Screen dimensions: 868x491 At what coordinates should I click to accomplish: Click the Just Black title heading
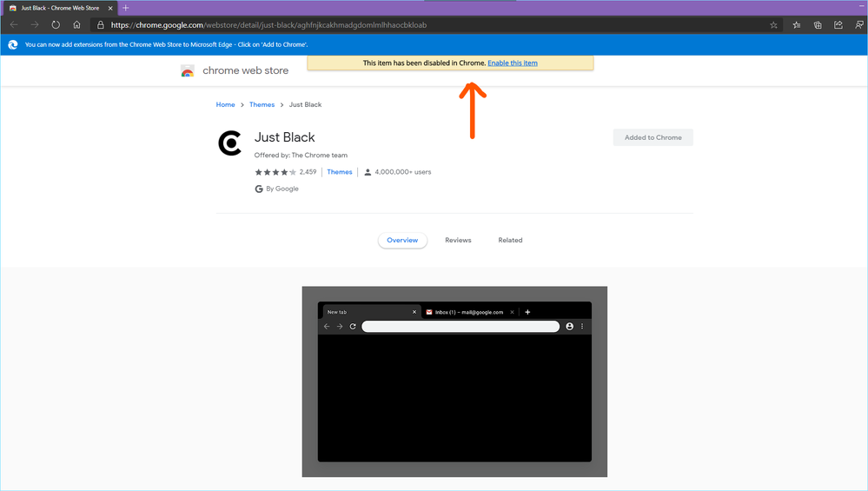[284, 137]
